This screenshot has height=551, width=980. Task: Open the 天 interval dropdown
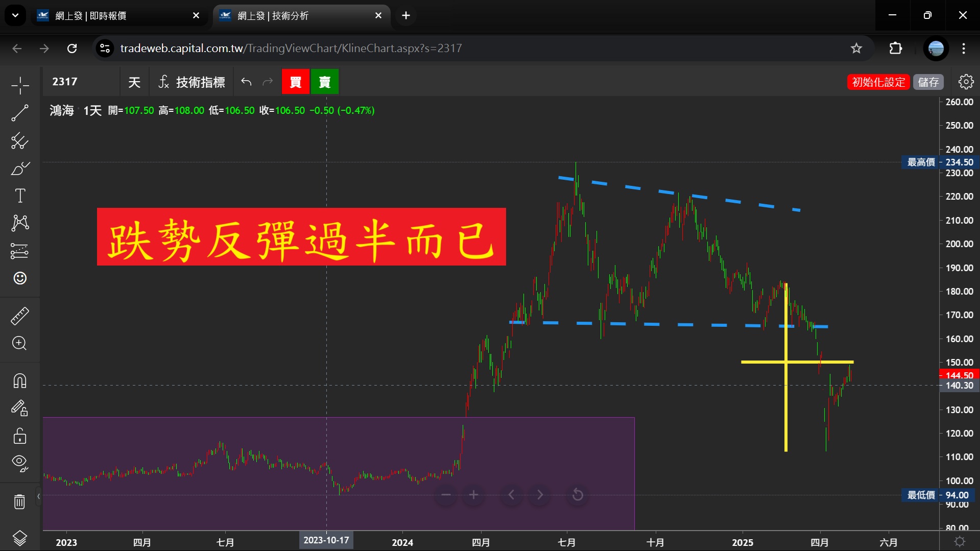pos(134,82)
